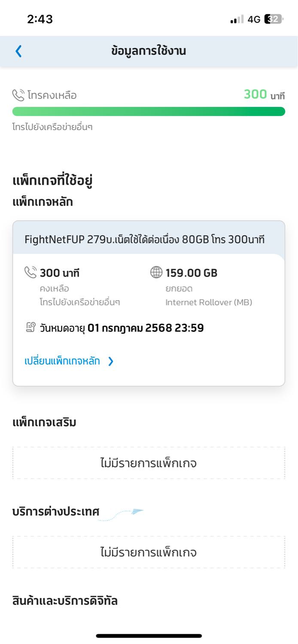
Task: Tap the green remaining call minutes bar
Action: (149, 112)
